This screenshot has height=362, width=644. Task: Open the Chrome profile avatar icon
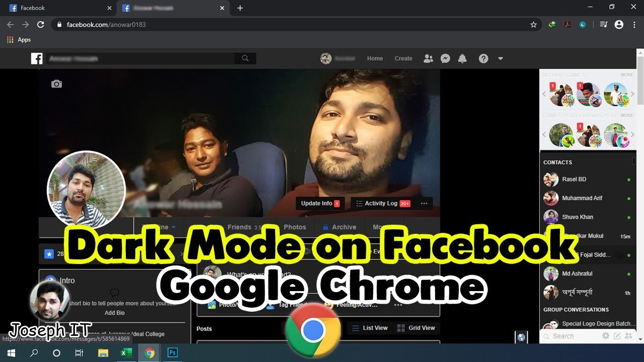(619, 24)
